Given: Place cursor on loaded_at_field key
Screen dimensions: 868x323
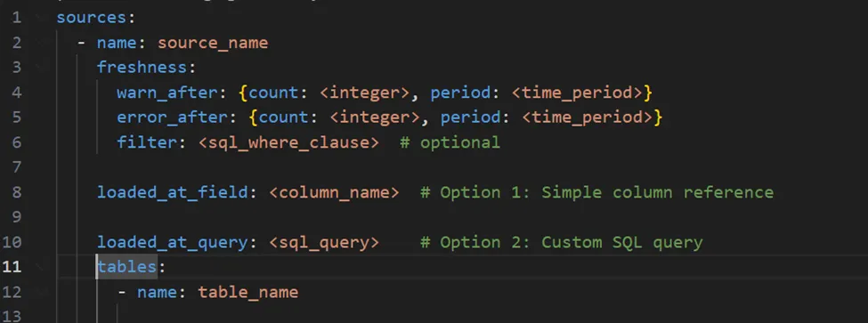Looking at the screenshot, I should 173,192.
